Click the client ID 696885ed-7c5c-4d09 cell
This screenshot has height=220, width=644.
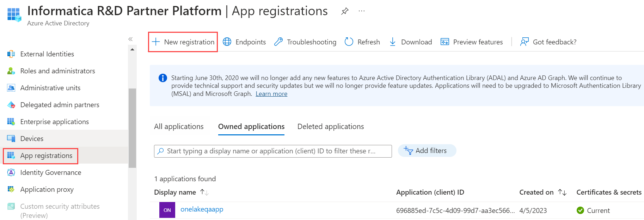[x=455, y=210]
